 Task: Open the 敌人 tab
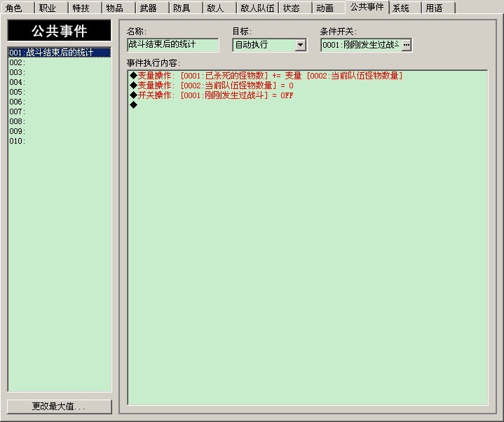219,8
